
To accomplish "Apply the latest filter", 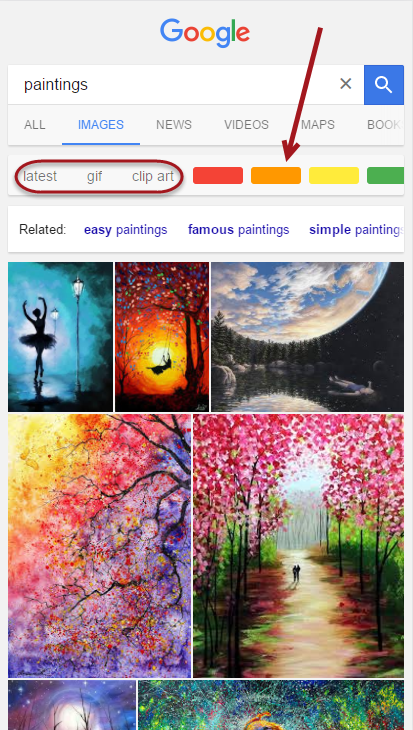I will click(40, 176).
